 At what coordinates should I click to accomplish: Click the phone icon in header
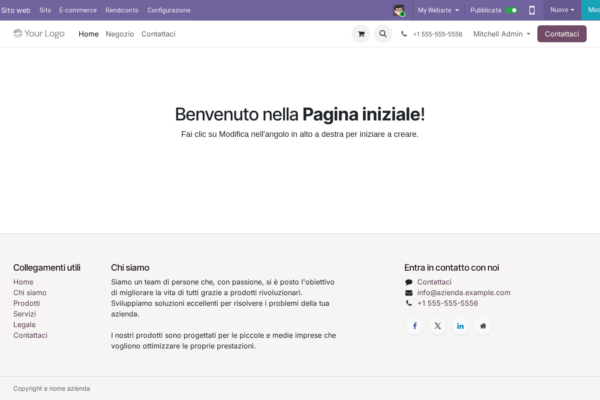pyautogui.click(x=404, y=34)
